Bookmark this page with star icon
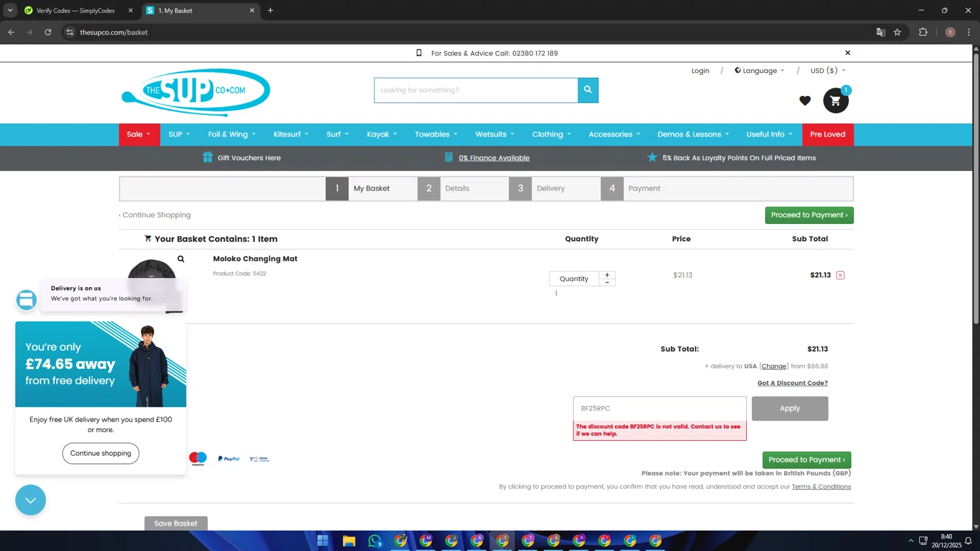The width and height of the screenshot is (980, 551). tap(897, 32)
